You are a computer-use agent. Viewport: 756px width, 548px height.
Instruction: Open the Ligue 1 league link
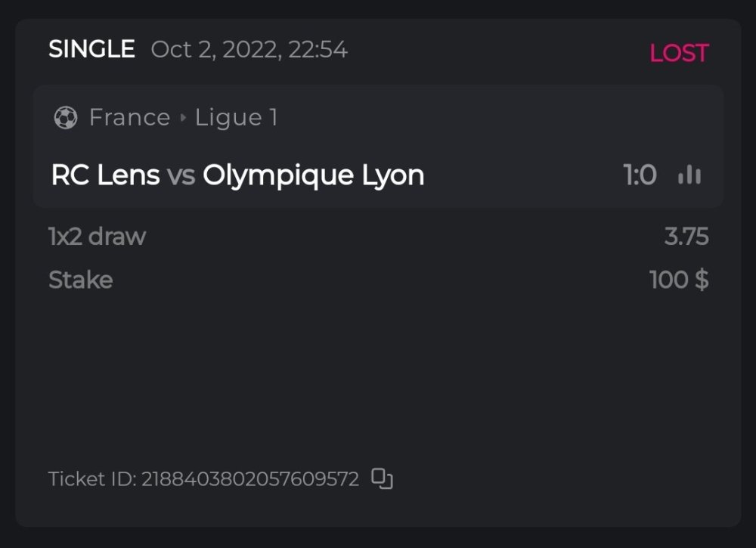coord(237,118)
